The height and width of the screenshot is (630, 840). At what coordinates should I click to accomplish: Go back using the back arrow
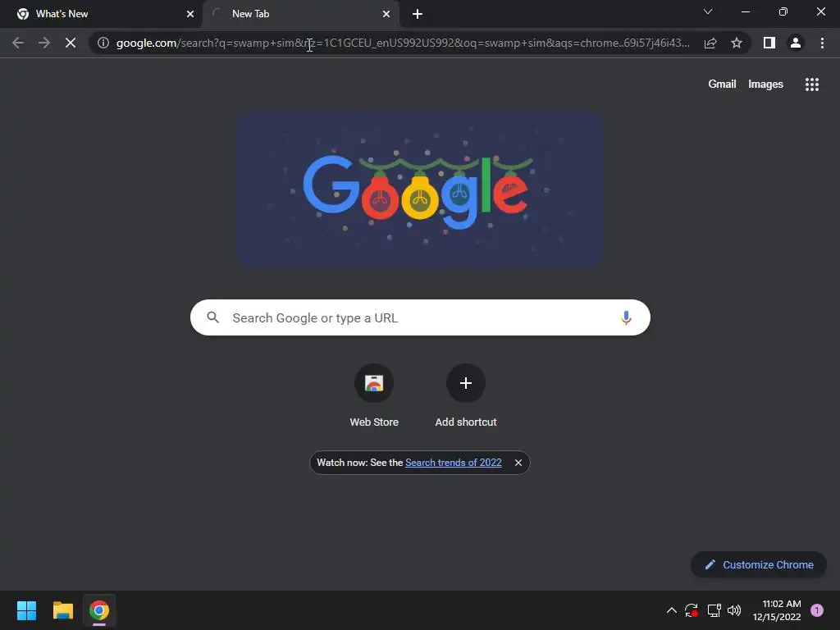pos(18,43)
